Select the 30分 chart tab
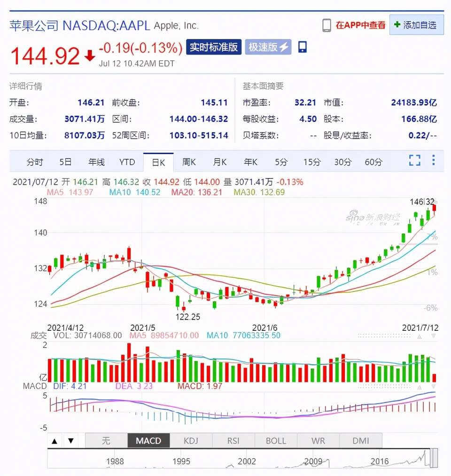Screen dimensions: 451x476 pyautogui.click(x=343, y=162)
